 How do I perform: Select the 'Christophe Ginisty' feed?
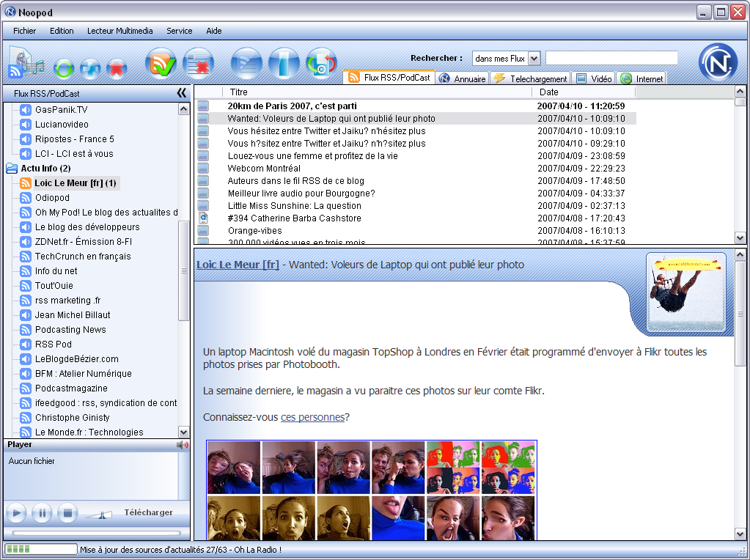click(x=73, y=418)
